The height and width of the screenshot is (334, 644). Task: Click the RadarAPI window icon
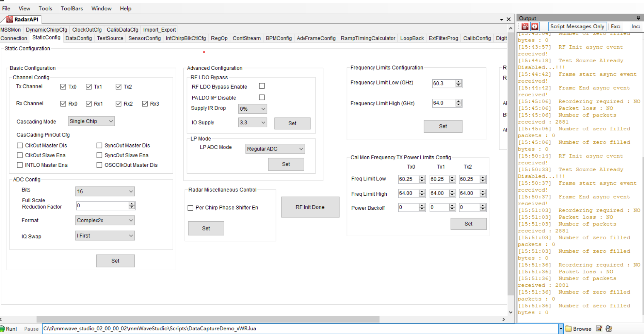coord(10,19)
